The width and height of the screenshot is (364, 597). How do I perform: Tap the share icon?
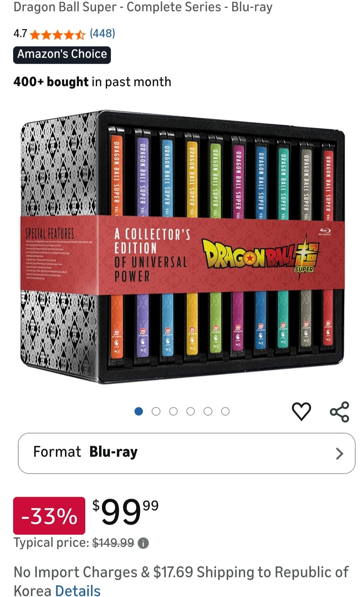point(339,412)
